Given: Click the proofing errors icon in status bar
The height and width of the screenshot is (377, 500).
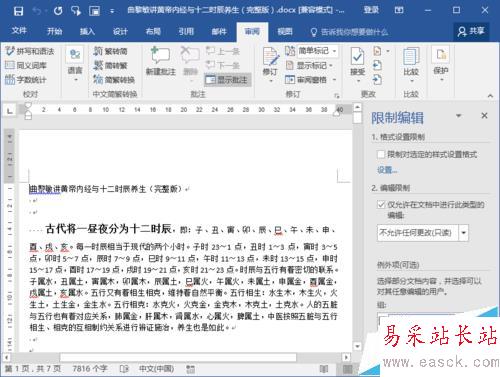Looking at the screenshot, I should 124,369.
